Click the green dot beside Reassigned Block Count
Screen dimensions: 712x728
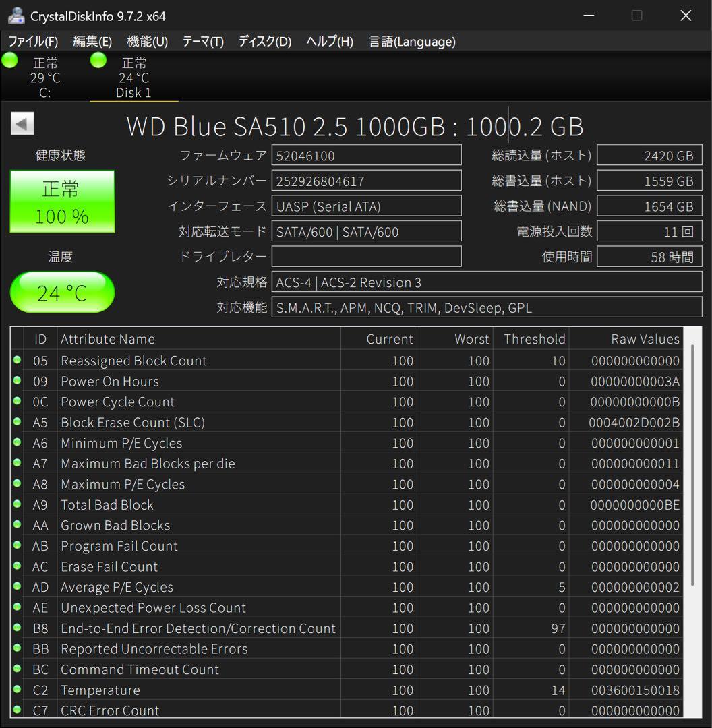coord(17,360)
